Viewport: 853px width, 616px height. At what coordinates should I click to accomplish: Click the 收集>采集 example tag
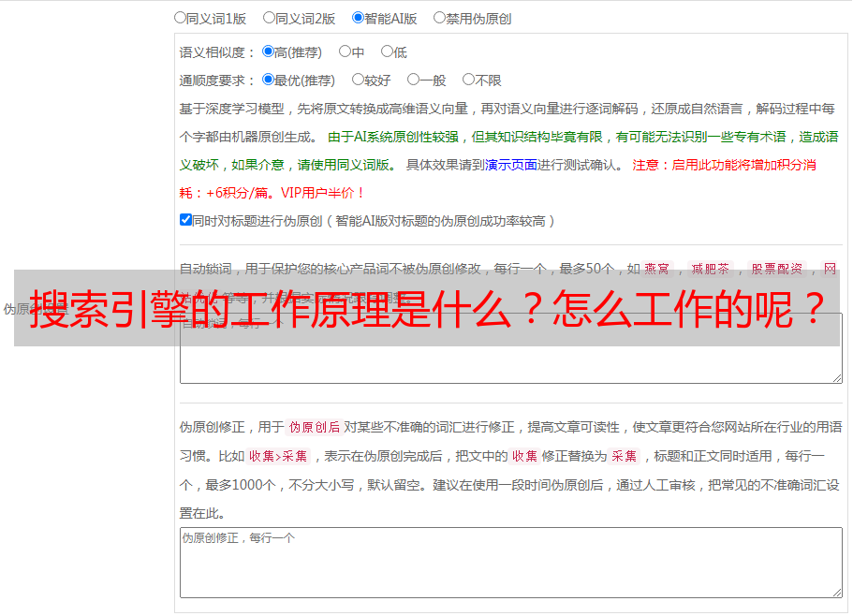[x=278, y=456]
